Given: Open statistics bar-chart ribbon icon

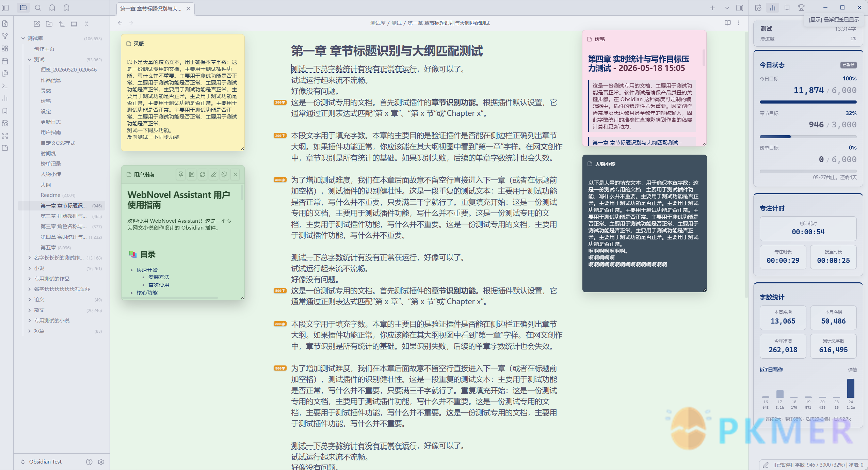Looking at the screenshot, I should point(5,98).
